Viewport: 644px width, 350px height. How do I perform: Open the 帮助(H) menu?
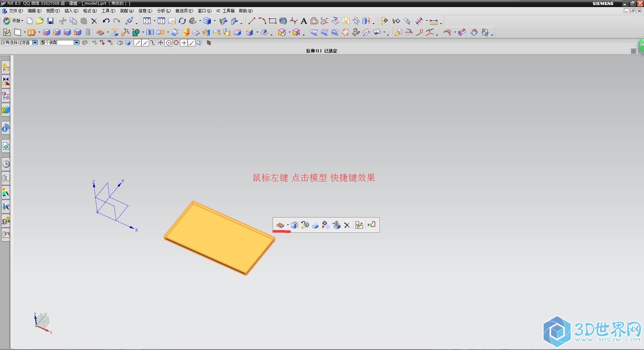pos(245,11)
